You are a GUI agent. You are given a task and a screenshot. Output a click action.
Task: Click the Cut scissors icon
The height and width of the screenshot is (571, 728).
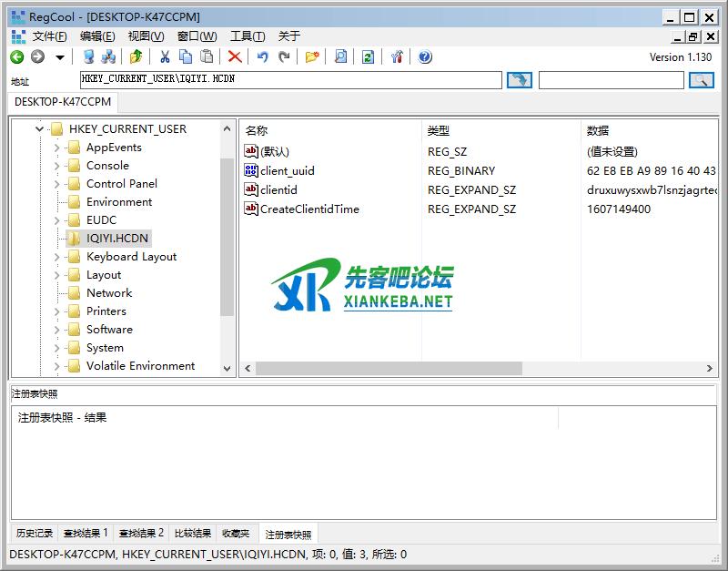tap(165, 56)
